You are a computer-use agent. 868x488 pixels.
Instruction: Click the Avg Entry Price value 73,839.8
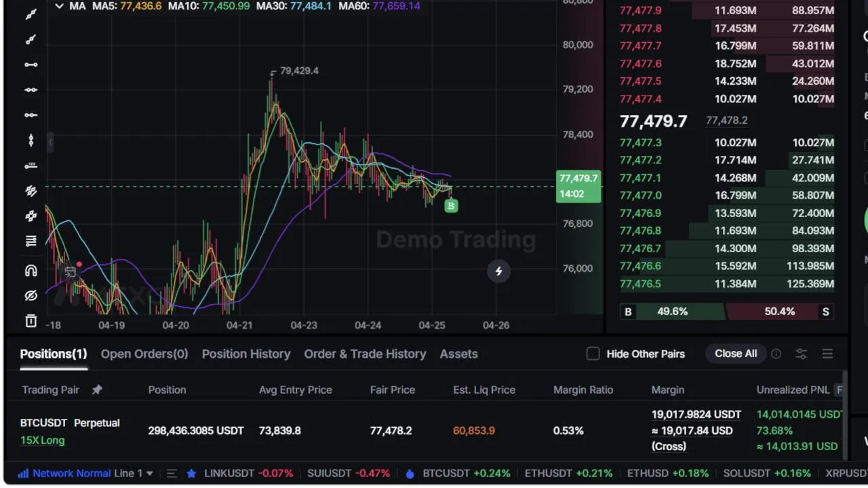coord(279,430)
